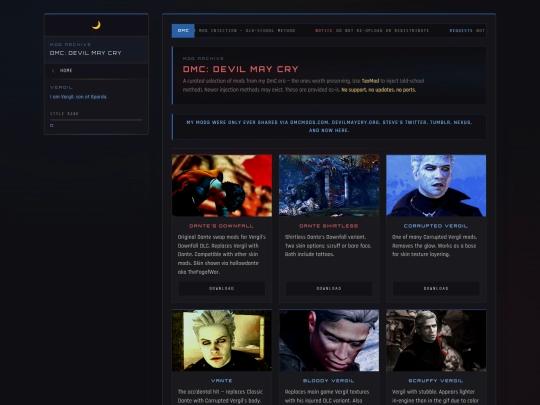
Task: Click the Dante's Downfall card title
Action: [222, 226]
